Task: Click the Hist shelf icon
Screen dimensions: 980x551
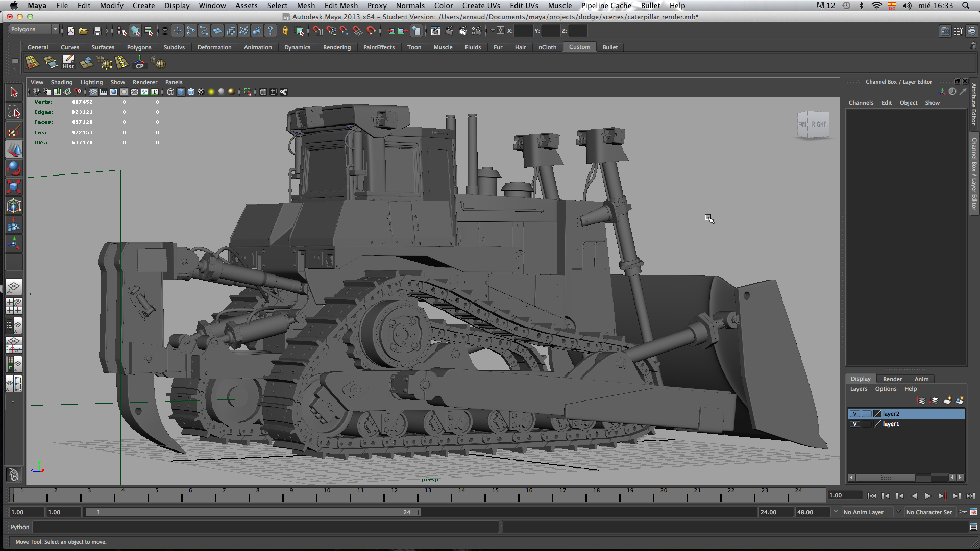Action: click(x=68, y=63)
